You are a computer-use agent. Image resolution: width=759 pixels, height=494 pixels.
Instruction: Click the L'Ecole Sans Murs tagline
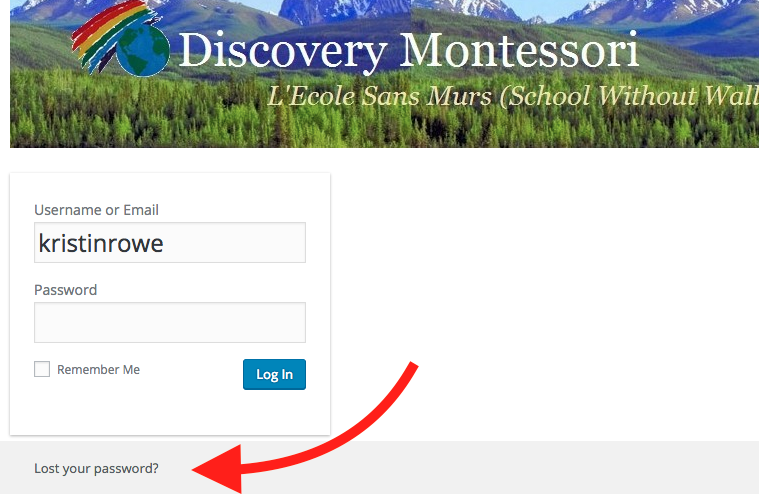pyautogui.click(x=513, y=96)
